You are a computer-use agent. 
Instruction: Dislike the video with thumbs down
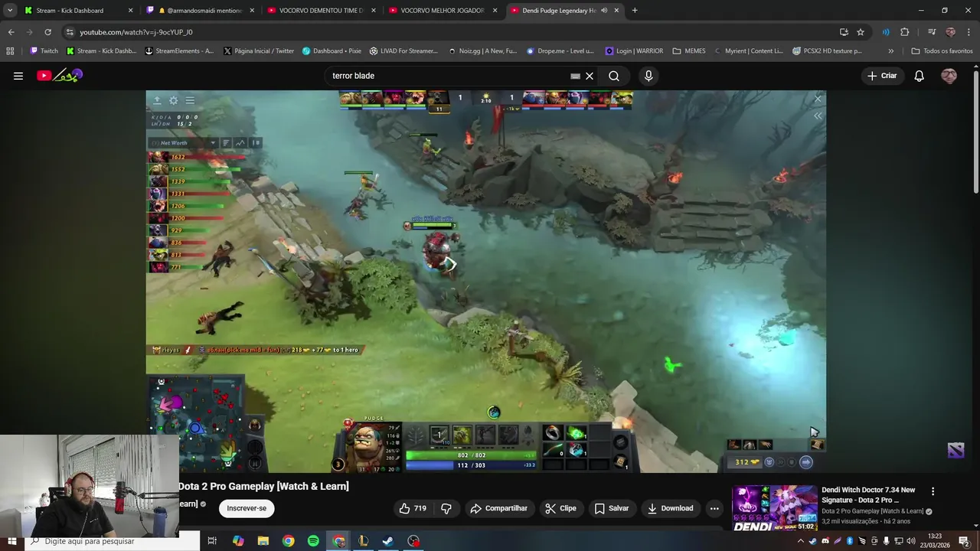coord(446,508)
